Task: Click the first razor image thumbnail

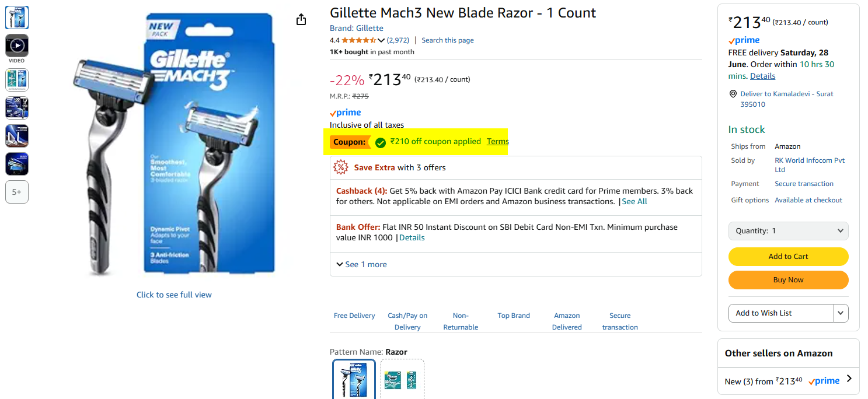Action: click(x=17, y=17)
